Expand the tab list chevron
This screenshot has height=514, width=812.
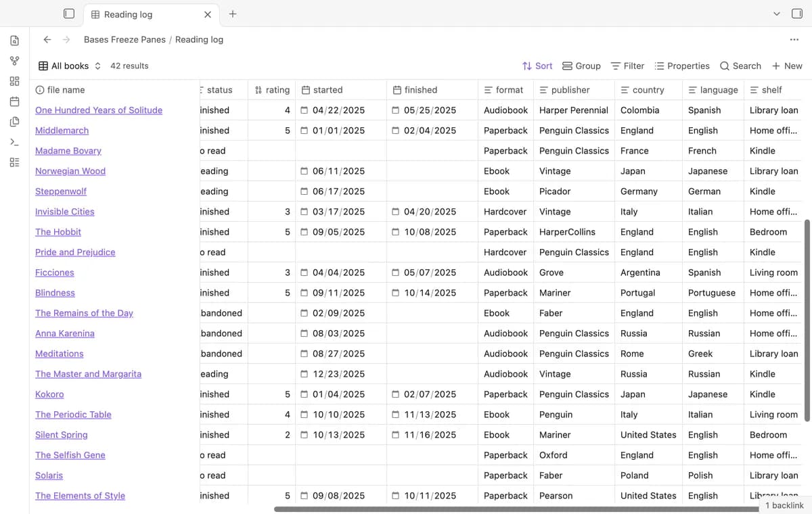click(777, 14)
